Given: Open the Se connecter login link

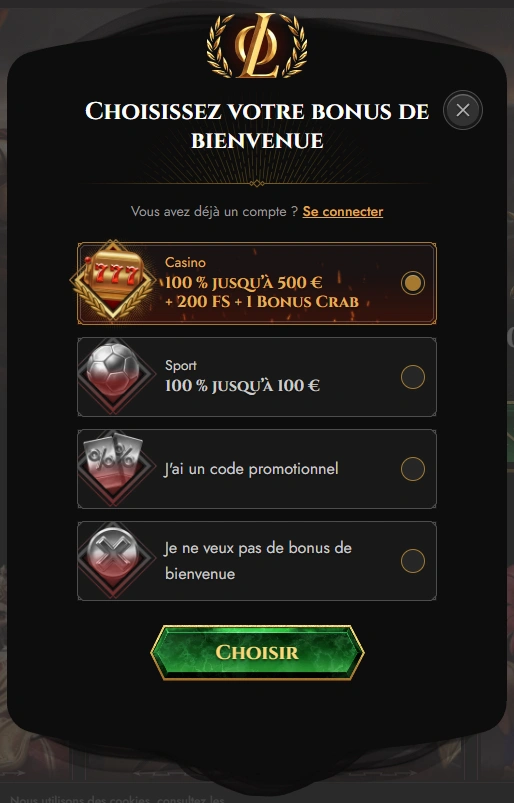Looking at the screenshot, I should [342, 212].
